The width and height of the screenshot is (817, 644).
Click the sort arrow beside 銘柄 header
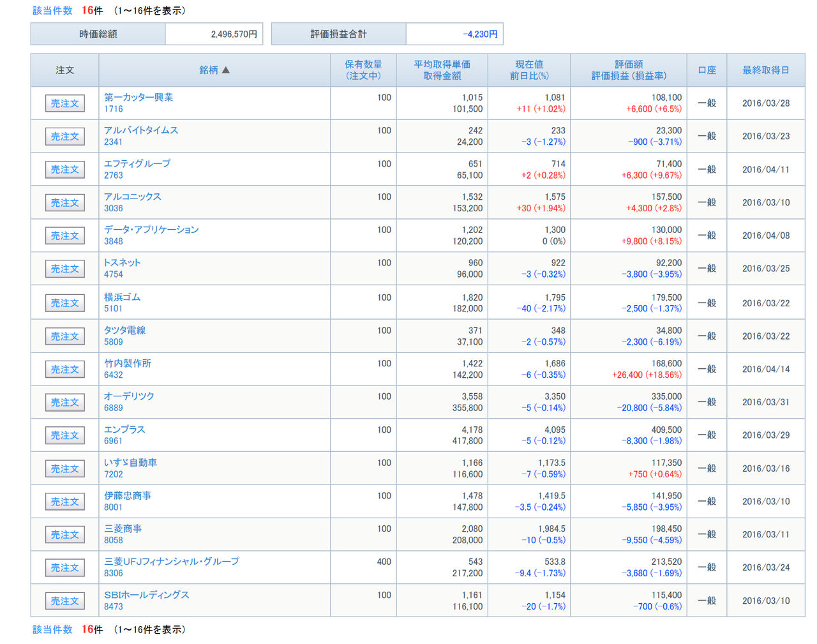(225, 70)
